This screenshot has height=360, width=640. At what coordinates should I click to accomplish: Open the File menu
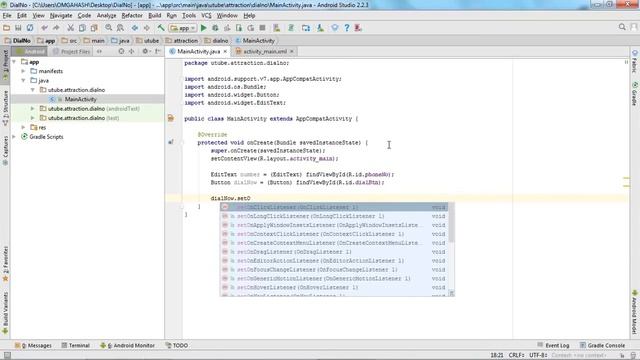7,16
